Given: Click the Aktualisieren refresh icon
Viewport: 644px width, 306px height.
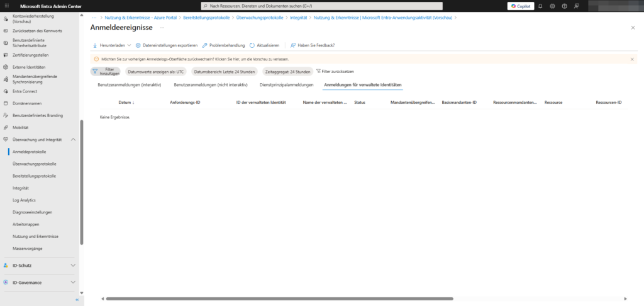Looking at the screenshot, I should pos(252,45).
